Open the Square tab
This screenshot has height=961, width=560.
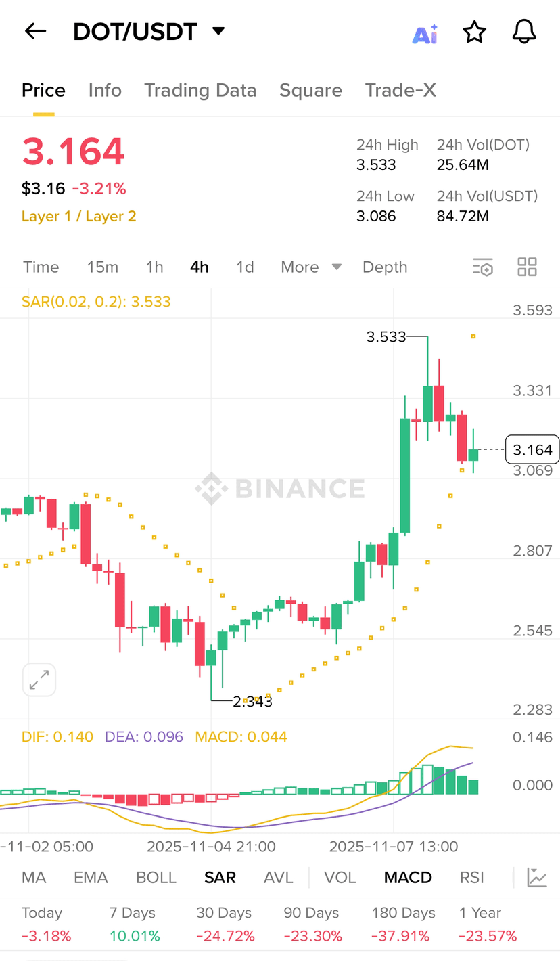coord(310,91)
